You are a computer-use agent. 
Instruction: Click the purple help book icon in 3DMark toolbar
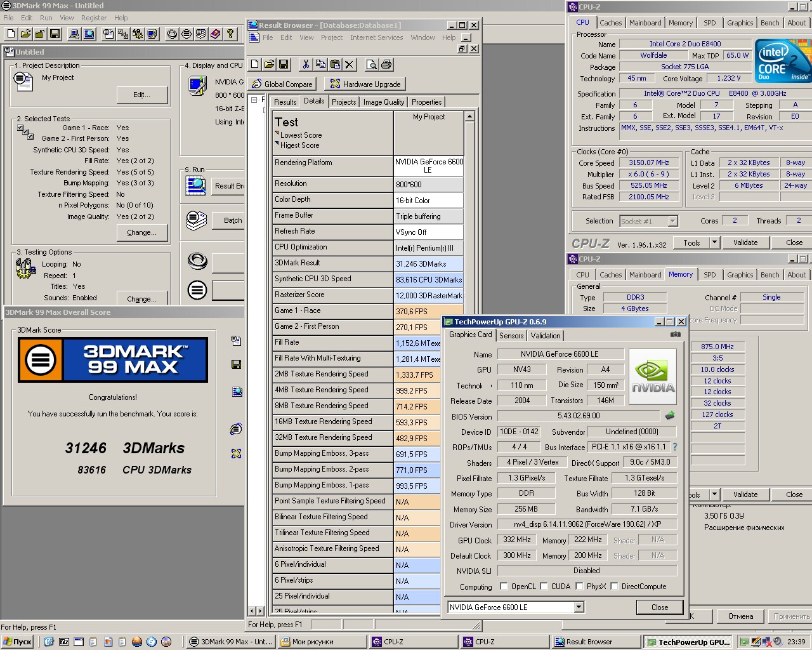pyautogui.click(x=216, y=34)
